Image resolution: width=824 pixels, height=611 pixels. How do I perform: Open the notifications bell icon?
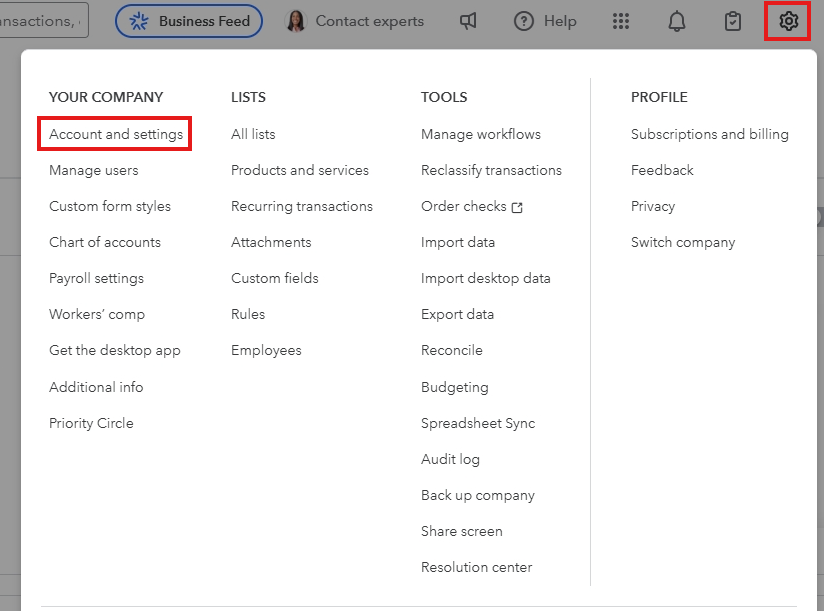point(676,21)
